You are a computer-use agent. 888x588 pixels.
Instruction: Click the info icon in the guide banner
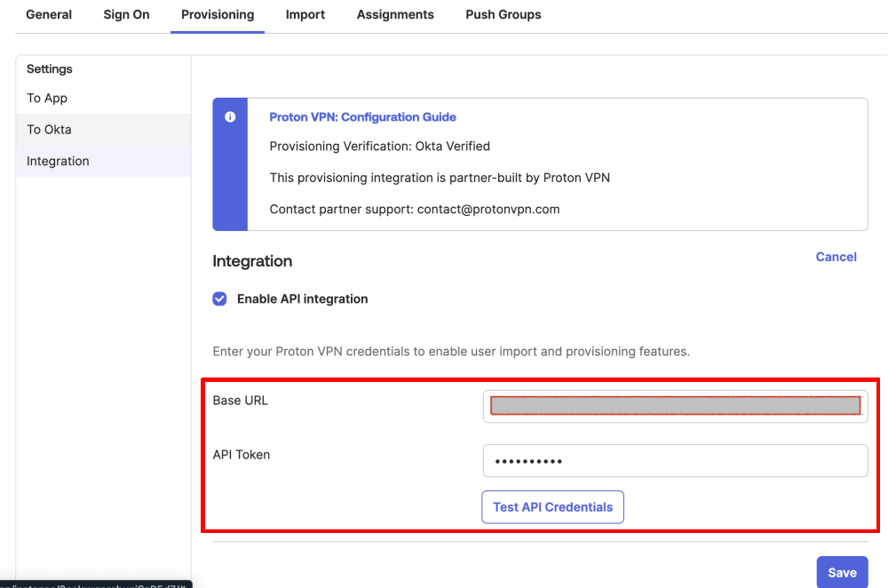[230, 116]
